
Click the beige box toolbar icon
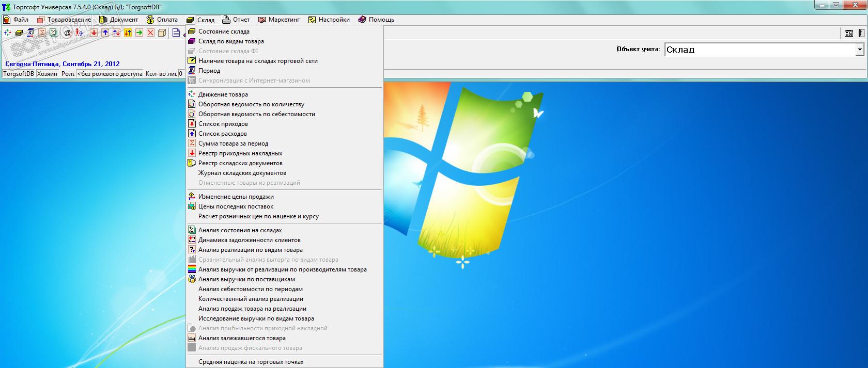point(162,33)
